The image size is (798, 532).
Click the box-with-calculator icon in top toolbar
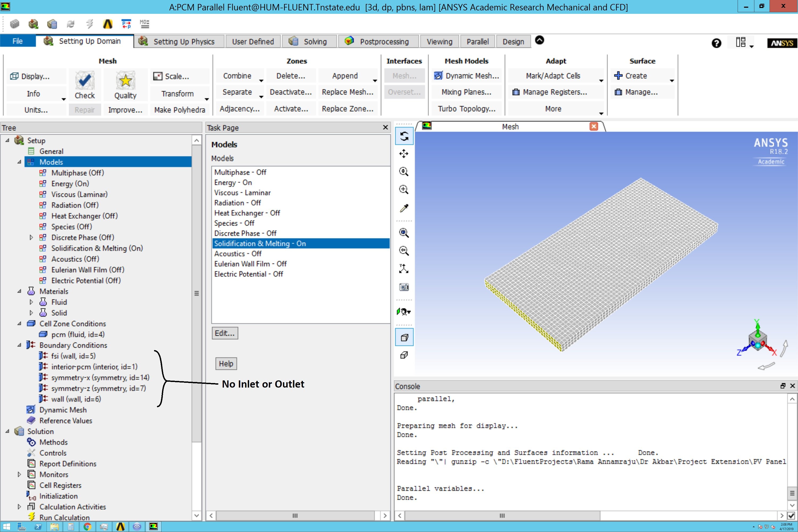click(x=52, y=24)
